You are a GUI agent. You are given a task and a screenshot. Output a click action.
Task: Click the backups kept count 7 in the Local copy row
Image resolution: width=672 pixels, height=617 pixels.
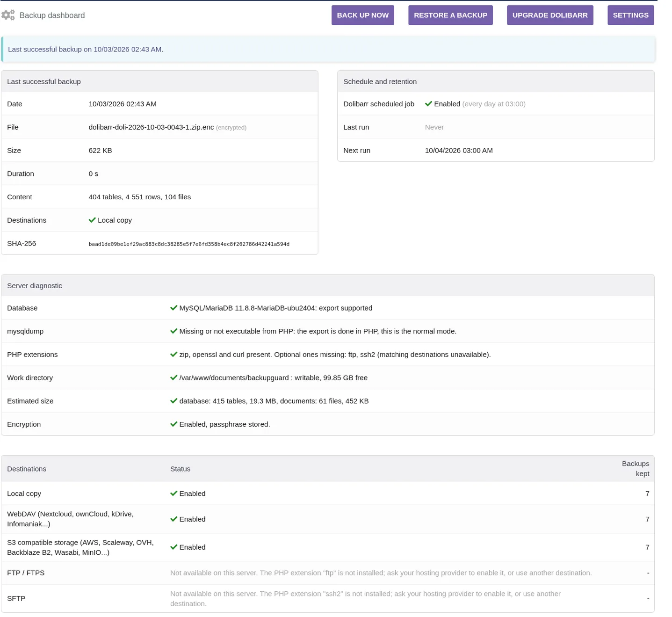point(647,494)
